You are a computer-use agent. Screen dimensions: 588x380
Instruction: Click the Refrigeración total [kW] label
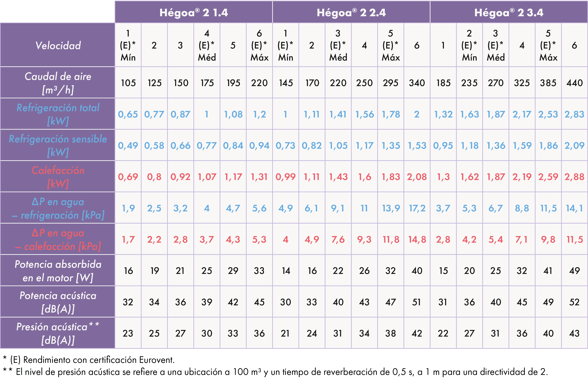click(58, 114)
